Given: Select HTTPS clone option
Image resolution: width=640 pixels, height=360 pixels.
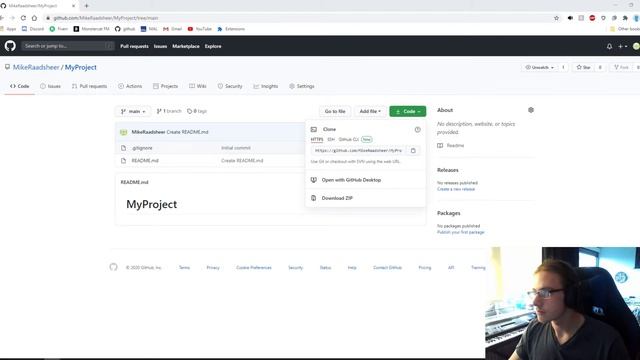Looking at the screenshot, I should coord(317,140).
